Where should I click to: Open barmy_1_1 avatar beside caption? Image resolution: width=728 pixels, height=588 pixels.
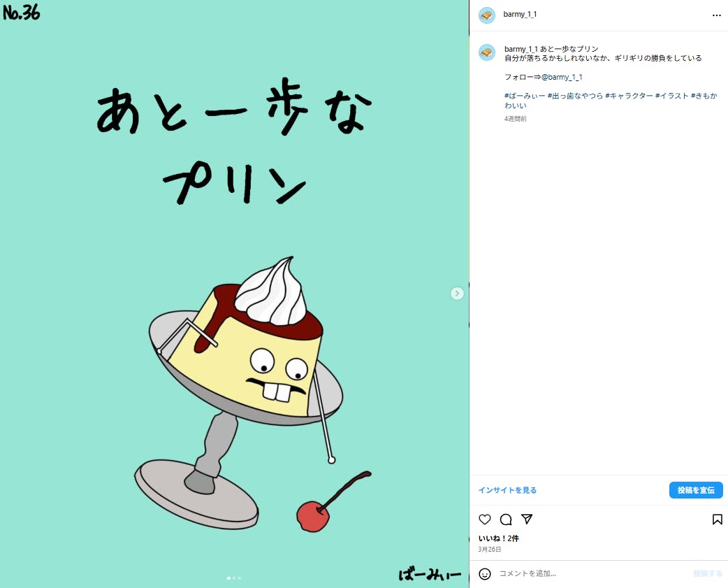486,52
